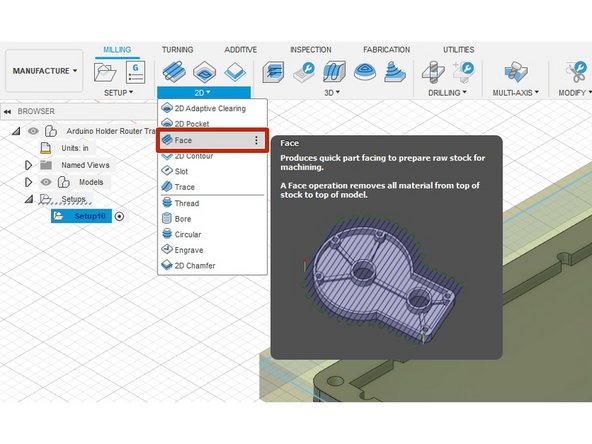Switch to the ADDITIVE tab
Image resolution: width=592 pixels, height=444 pixels.
point(240,50)
